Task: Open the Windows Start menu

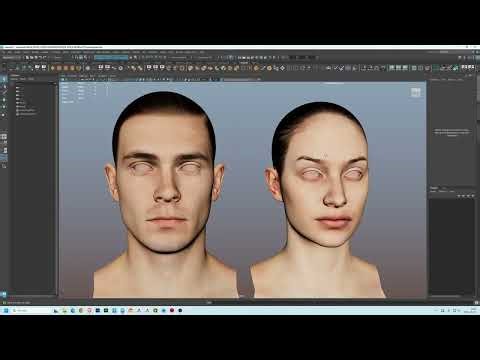Action: click(6, 310)
